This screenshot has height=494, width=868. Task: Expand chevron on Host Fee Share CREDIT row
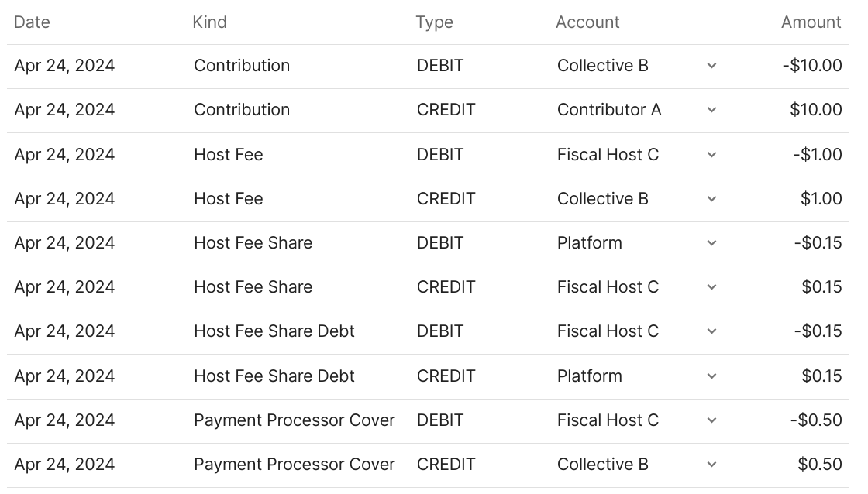coord(711,287)
